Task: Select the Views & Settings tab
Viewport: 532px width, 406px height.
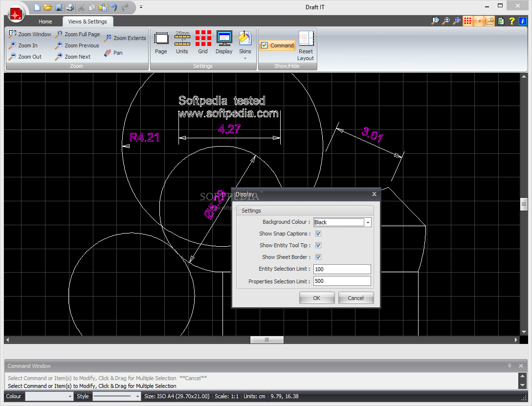Action: (88, 21)
